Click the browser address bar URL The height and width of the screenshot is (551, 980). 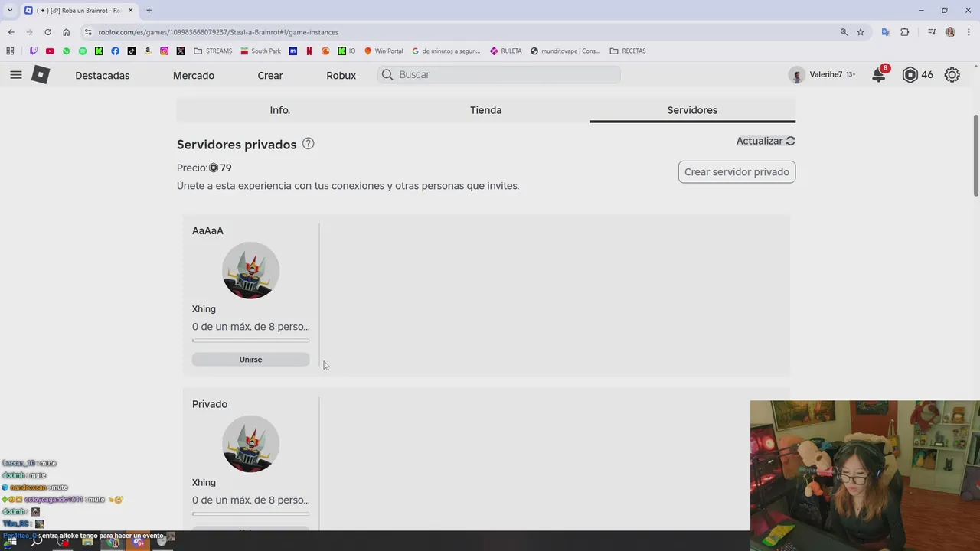click(x=218, y=32)
